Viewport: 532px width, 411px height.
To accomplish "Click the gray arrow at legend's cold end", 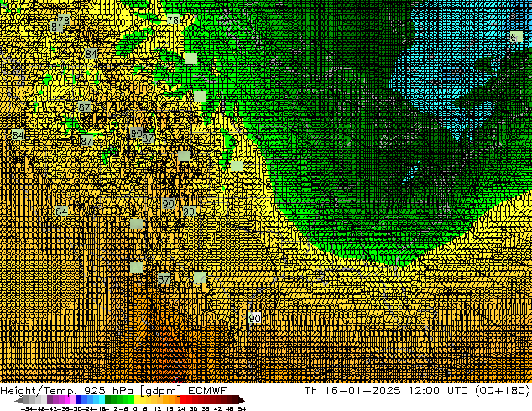I will (x=19, y=399).
